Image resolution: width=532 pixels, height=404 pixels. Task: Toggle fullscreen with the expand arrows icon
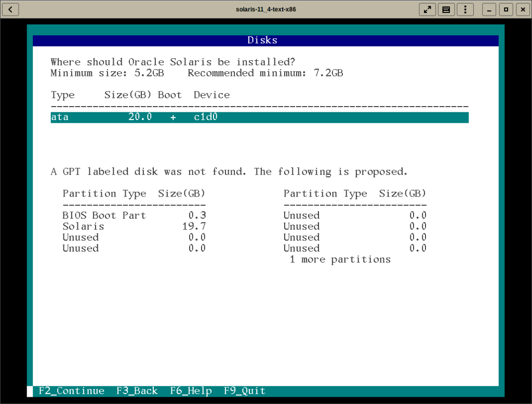coord(428,9)
